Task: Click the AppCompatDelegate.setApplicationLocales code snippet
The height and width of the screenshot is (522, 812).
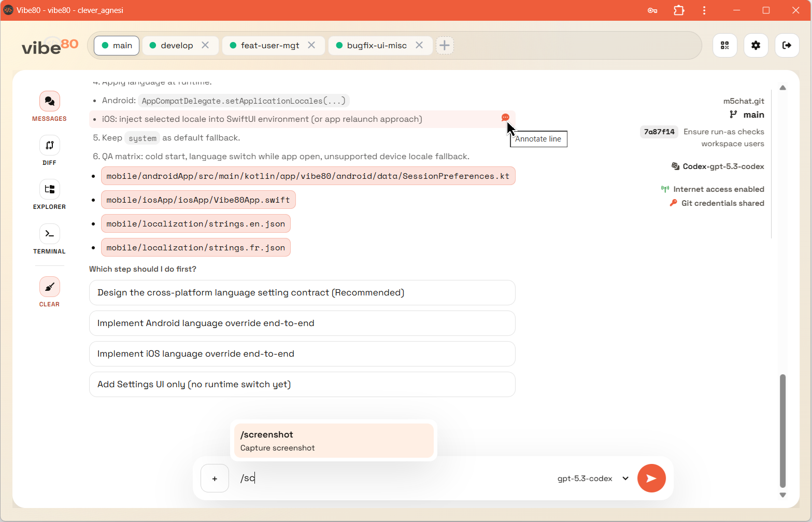Action: click(x=244, y=101)
